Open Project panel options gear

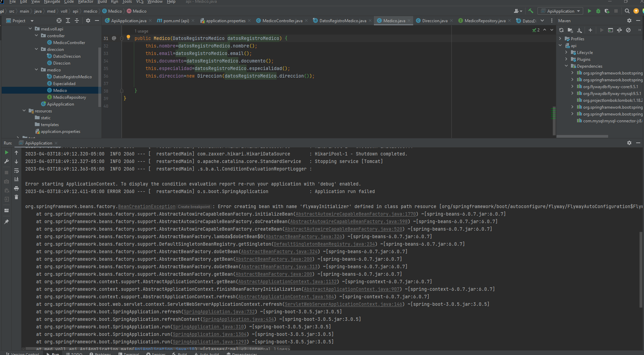click(88, 21)
